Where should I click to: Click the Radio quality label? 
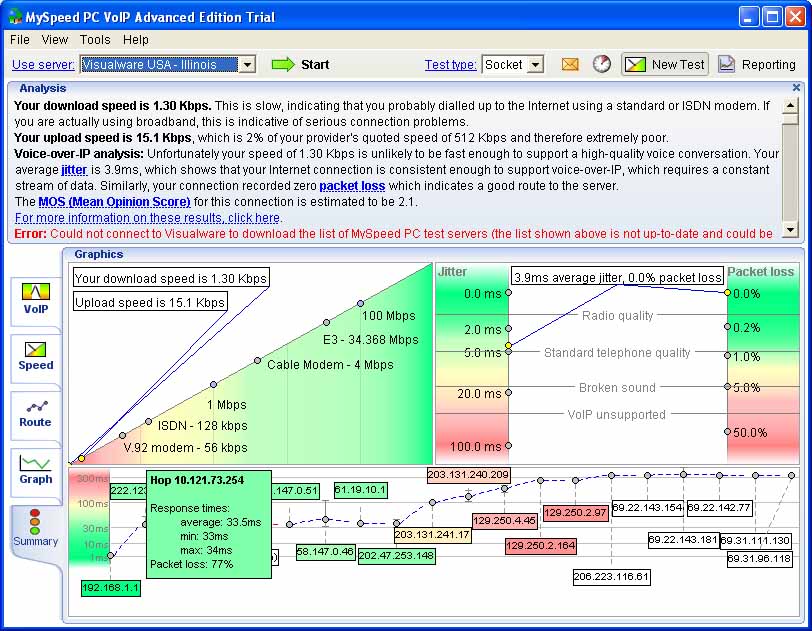617,316
